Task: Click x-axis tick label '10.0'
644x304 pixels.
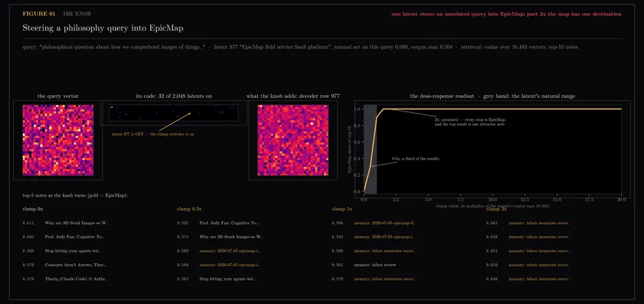Action: [492, 200]
